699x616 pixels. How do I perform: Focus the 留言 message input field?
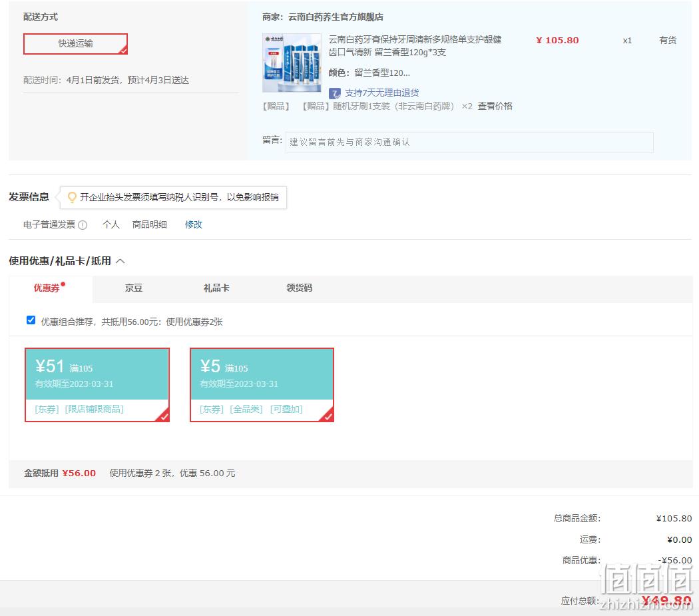click(x=469, y=143)
